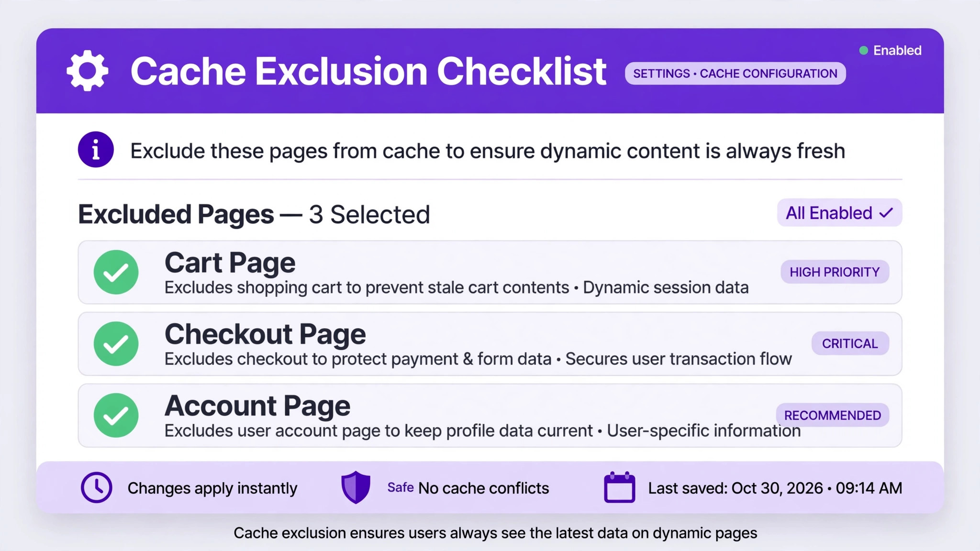The image size is (980, 551).
Task: Click the Last saved: Oct 30, 2026 timestamp
Action: pos(775,488)
